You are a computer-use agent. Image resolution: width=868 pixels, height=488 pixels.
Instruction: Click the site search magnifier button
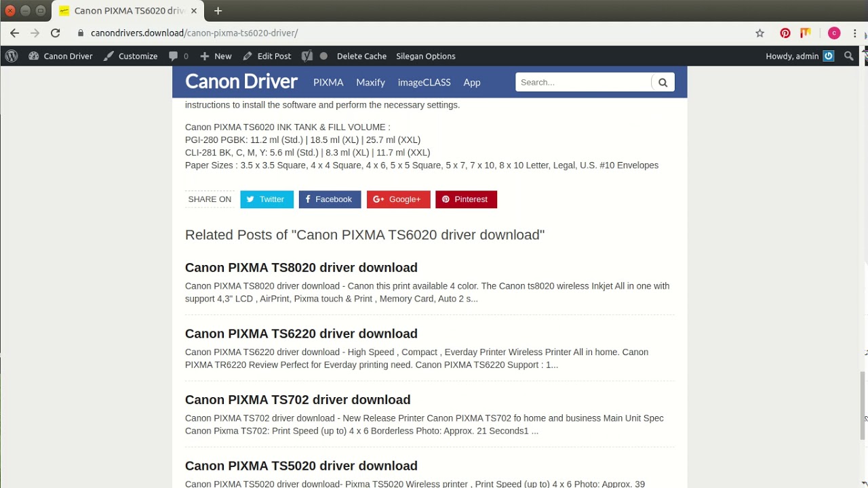[663, 82]
